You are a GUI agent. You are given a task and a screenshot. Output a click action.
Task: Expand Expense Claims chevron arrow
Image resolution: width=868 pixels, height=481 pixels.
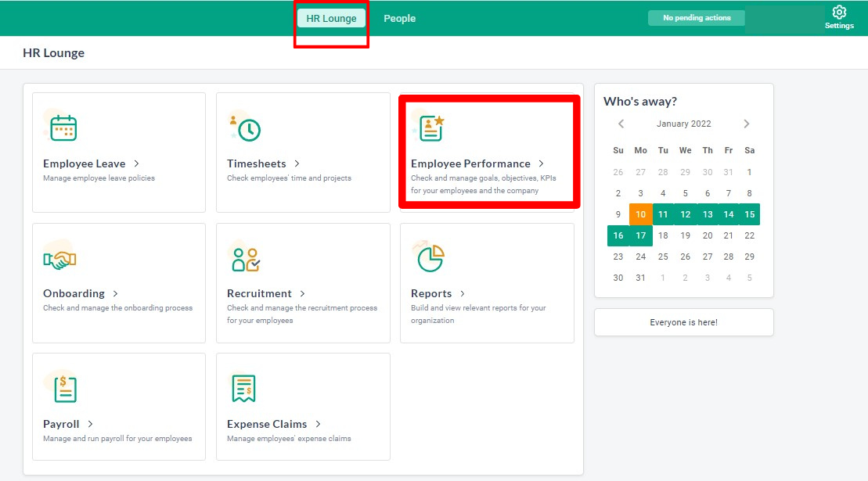point(319,424)
